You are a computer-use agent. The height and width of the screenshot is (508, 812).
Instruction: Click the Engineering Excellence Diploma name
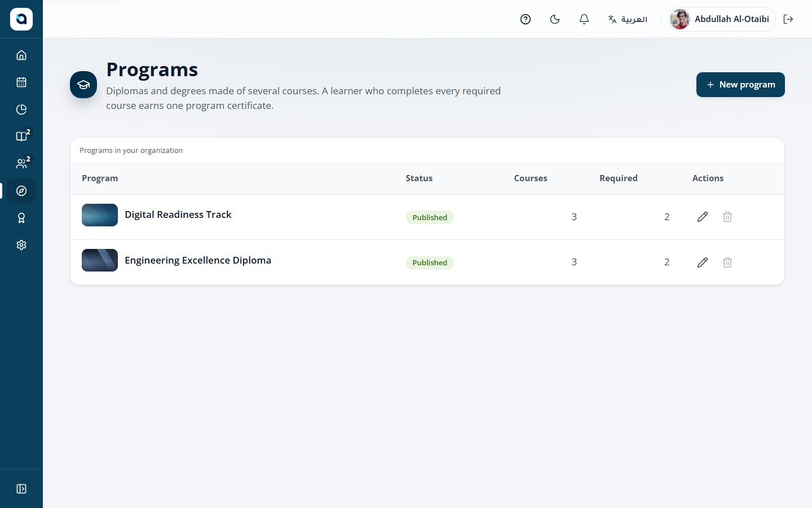click(198, 260)
